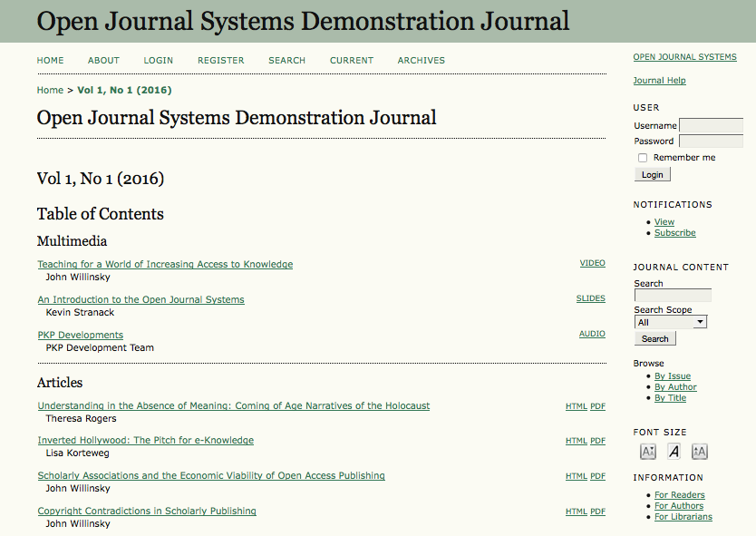Click in the Username field
The height and width of the screenshot is (536, 756).
click(x=711, y=126)
